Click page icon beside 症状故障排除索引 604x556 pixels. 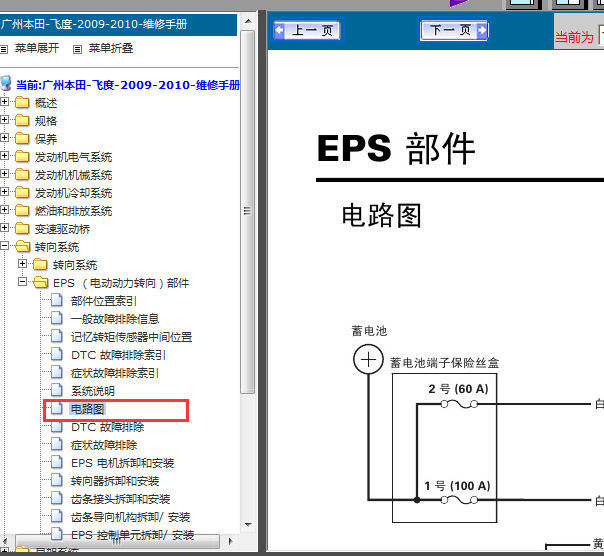[57, 372]
